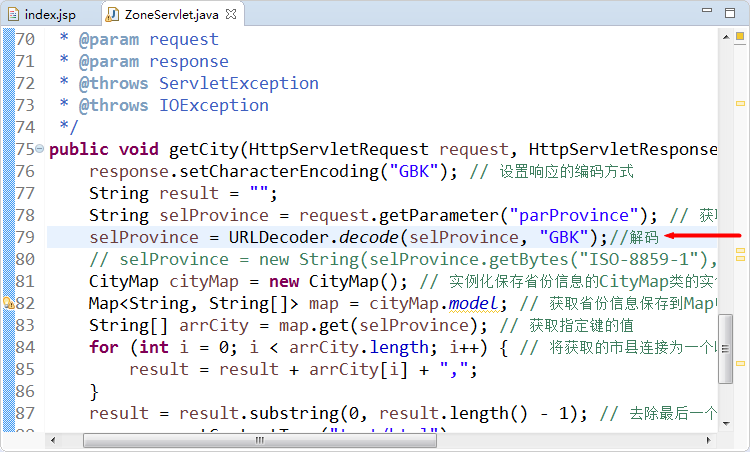Close the ZoneServlet.java editor tab
This screenshot has width=750, height=452.
[231, 14]
